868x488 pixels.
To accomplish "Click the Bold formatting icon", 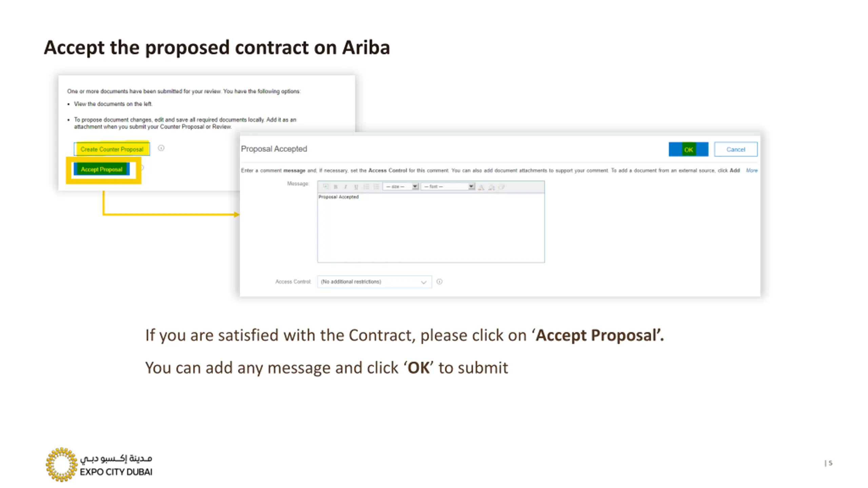I will coord(336,187).
